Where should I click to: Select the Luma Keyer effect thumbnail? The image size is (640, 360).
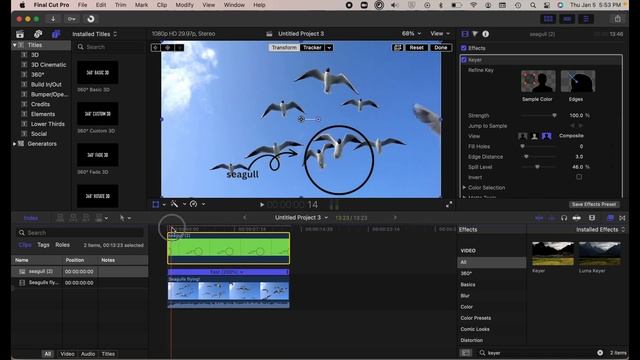(600, 253)
